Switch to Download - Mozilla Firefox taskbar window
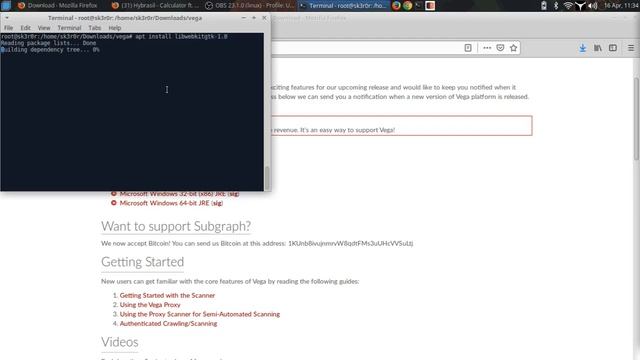The width and height of the screenshot is (640, 360). [58, 5]
